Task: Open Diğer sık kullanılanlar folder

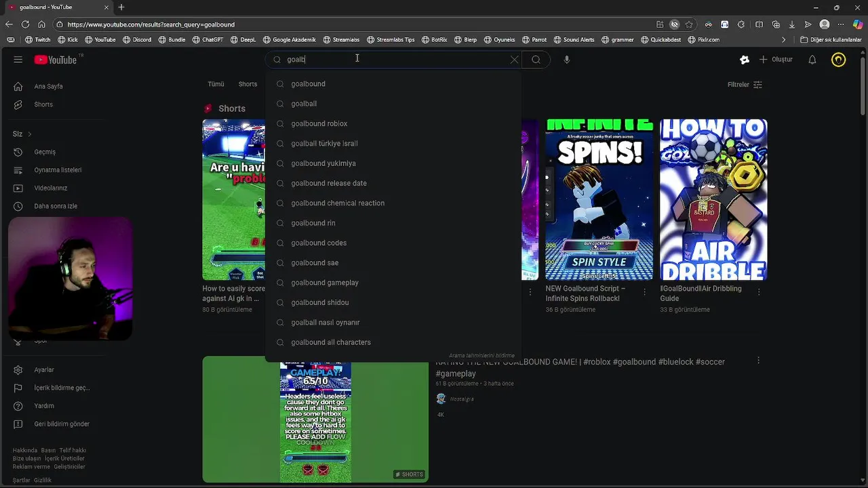Action: point(831,40)
